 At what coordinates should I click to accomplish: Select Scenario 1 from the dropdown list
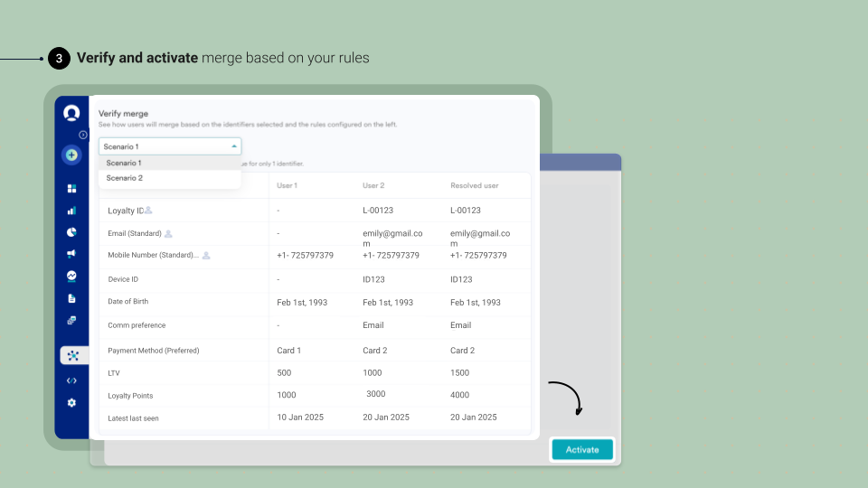[x=124, y=164]
